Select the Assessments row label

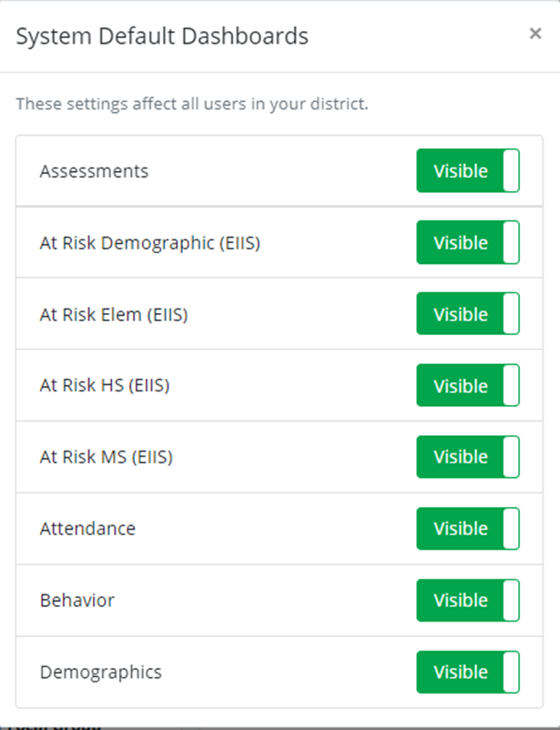[x=94, y=171]
